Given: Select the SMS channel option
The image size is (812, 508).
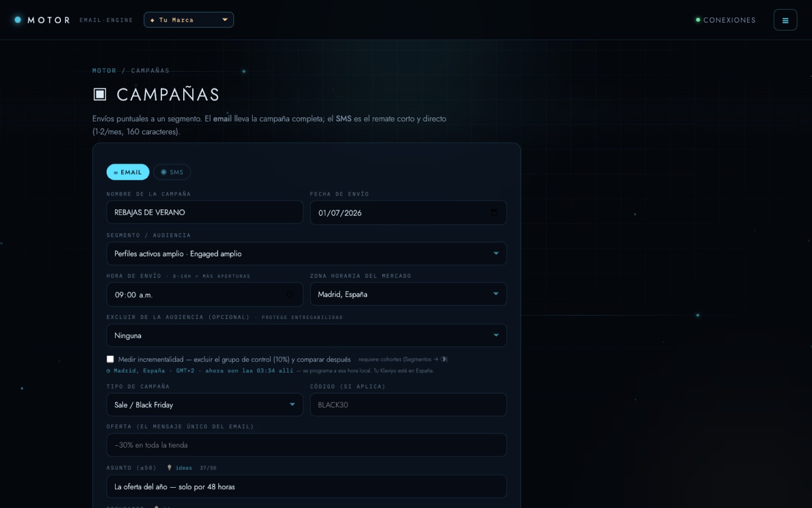Looking at the screenshot, I should [172, 172].
